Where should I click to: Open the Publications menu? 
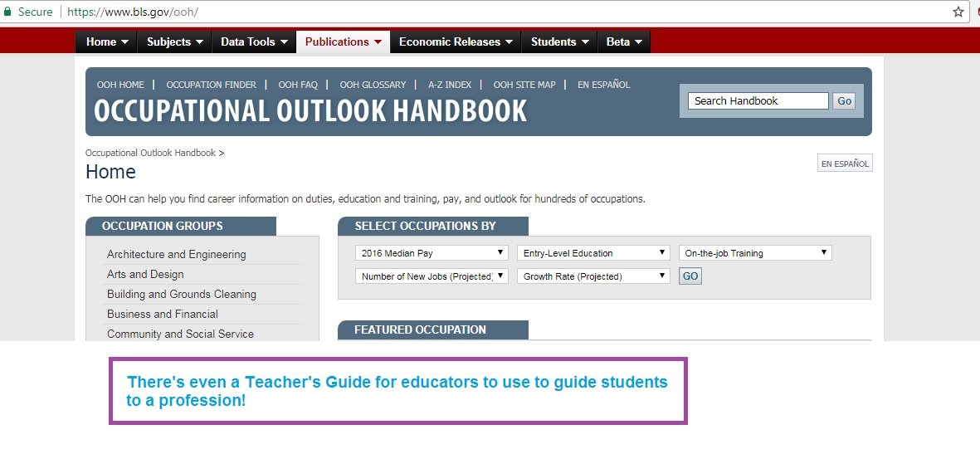point(344,41)
